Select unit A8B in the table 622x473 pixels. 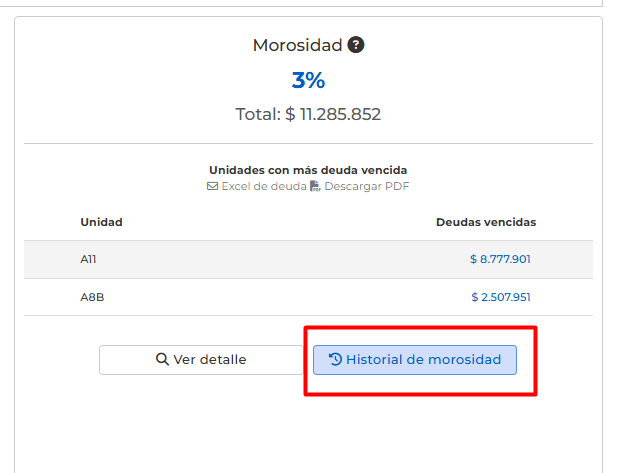90,297
